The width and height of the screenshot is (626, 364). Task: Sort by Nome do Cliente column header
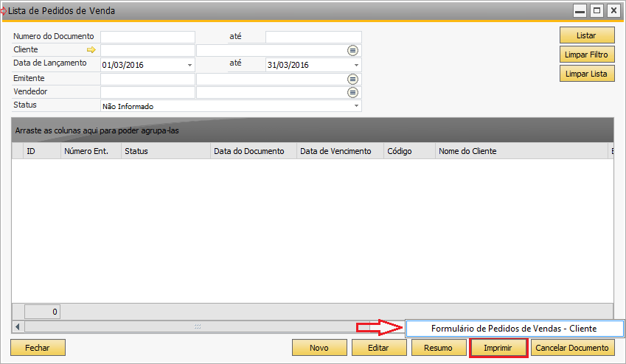[x=521, y=151]
